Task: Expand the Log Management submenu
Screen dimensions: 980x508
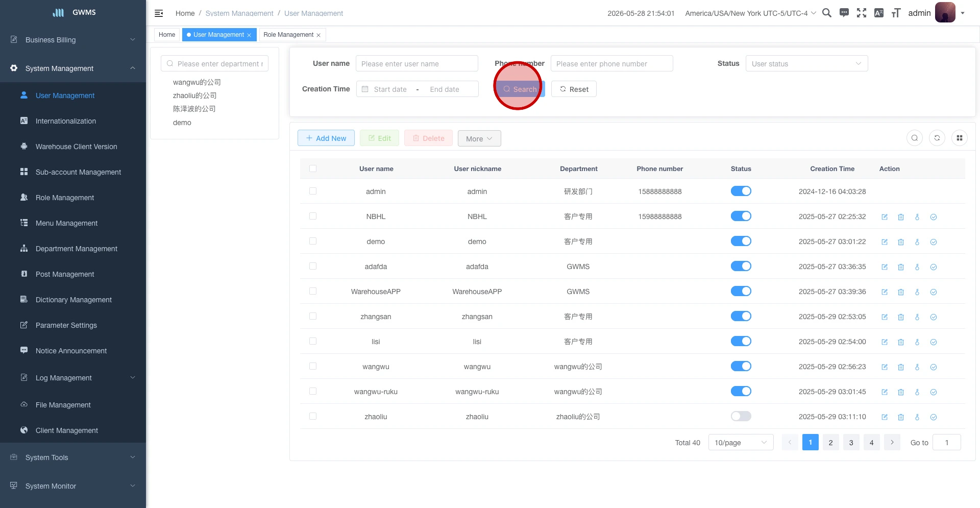Action: (x=73, y=378)
